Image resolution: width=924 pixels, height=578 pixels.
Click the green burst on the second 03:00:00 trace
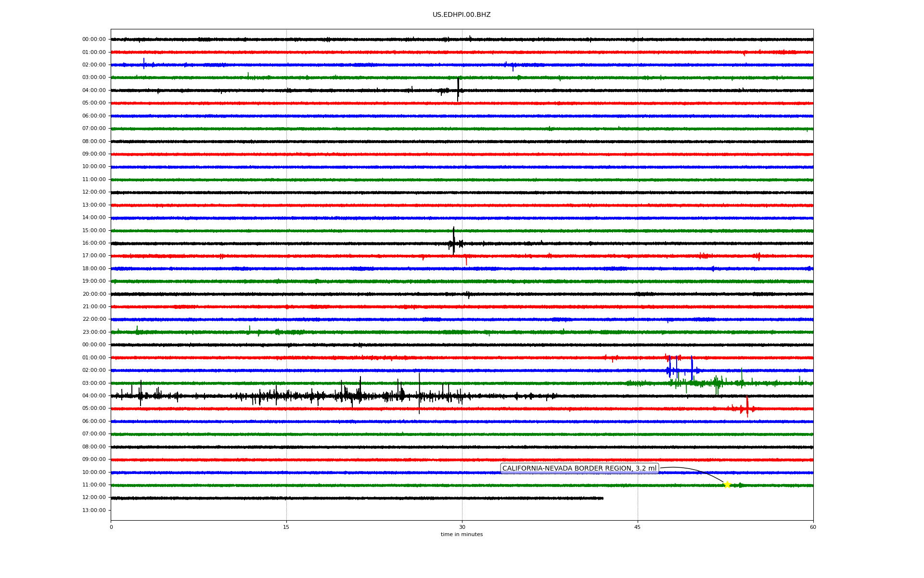717,384
